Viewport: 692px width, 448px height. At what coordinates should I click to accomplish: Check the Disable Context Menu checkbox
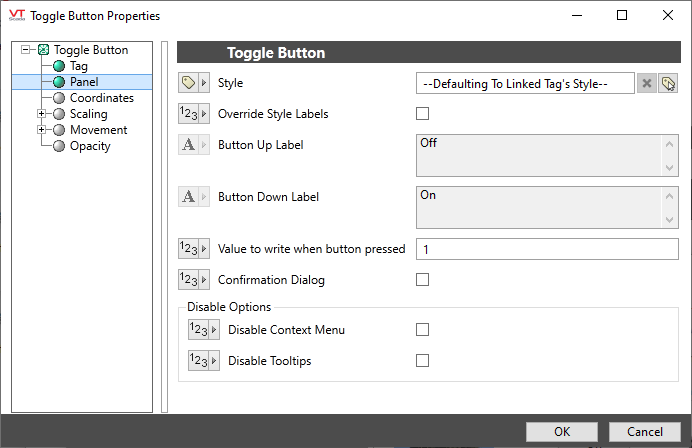(x=423, y=330)
